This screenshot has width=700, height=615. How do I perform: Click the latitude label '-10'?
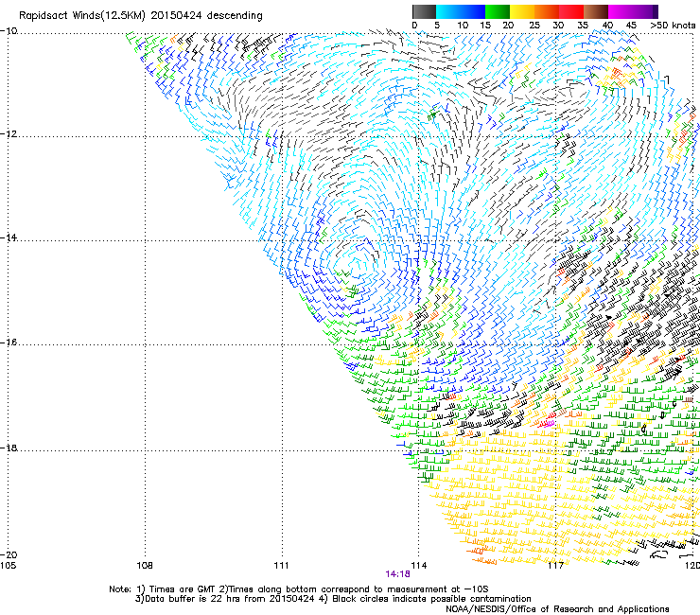pos(9,31)
